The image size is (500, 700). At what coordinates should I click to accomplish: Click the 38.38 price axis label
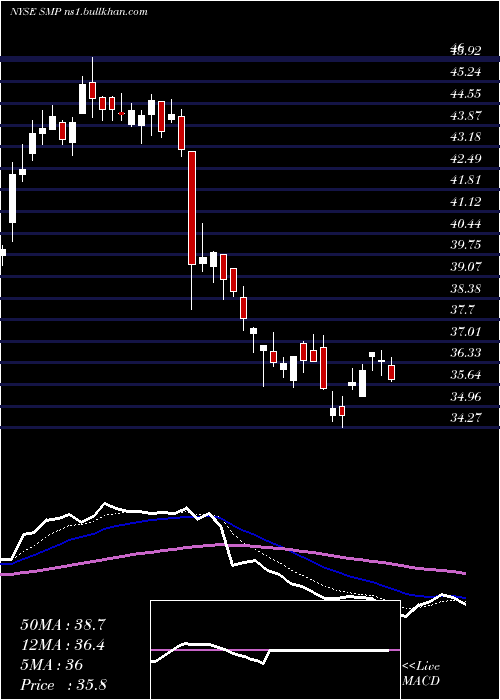pyautogui.click(x=466, y=288)
